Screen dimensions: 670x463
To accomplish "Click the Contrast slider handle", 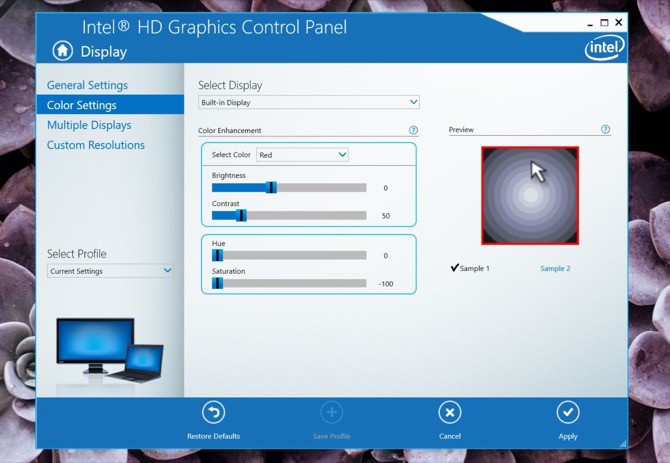I will coord(241,215).
